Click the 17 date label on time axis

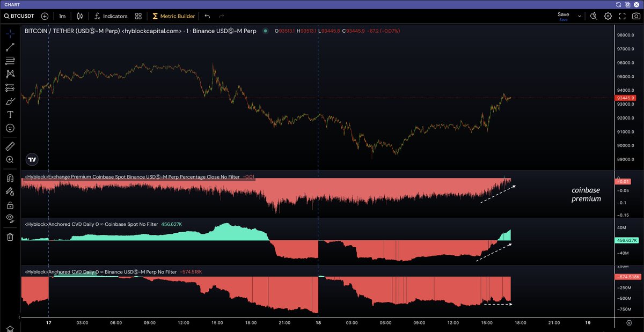coord(49,323)
